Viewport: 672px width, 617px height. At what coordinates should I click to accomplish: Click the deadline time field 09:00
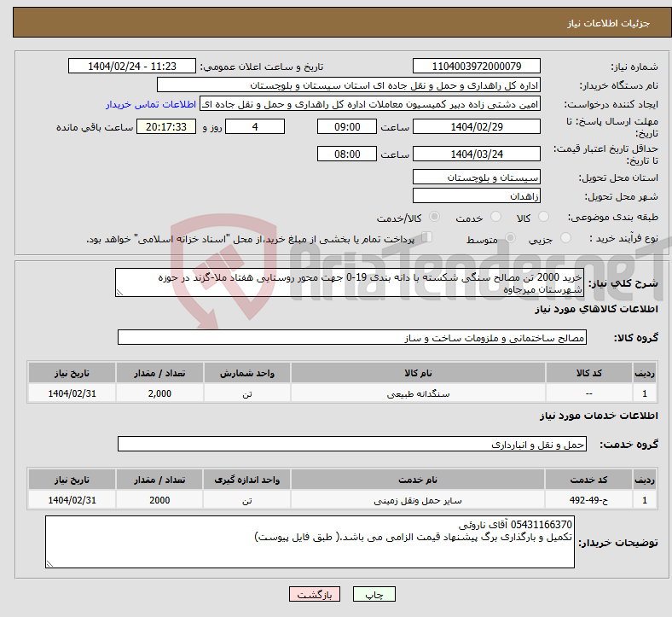click(347, 126)
